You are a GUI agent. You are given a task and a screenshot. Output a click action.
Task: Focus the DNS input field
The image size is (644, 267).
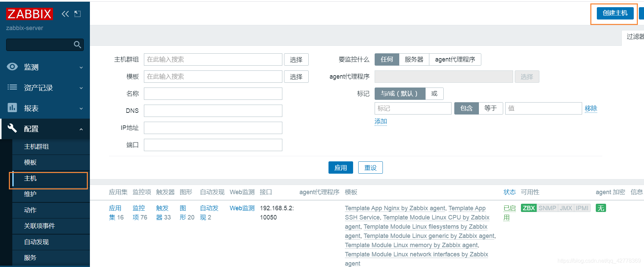(213, 111)
